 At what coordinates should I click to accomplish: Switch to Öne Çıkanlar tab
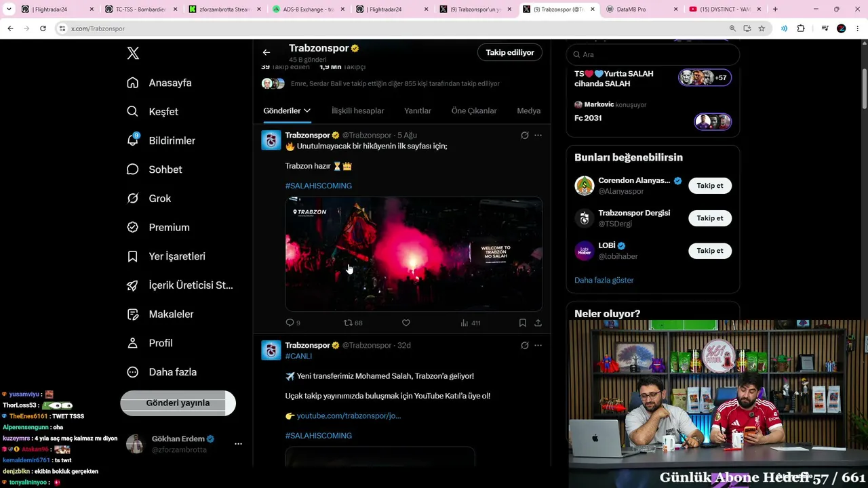(x=474, y=110)
